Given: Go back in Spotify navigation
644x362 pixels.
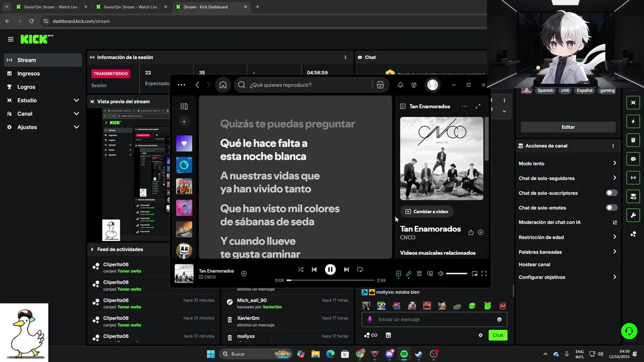Looking at the screenshot, I should [x=197, y=85].
